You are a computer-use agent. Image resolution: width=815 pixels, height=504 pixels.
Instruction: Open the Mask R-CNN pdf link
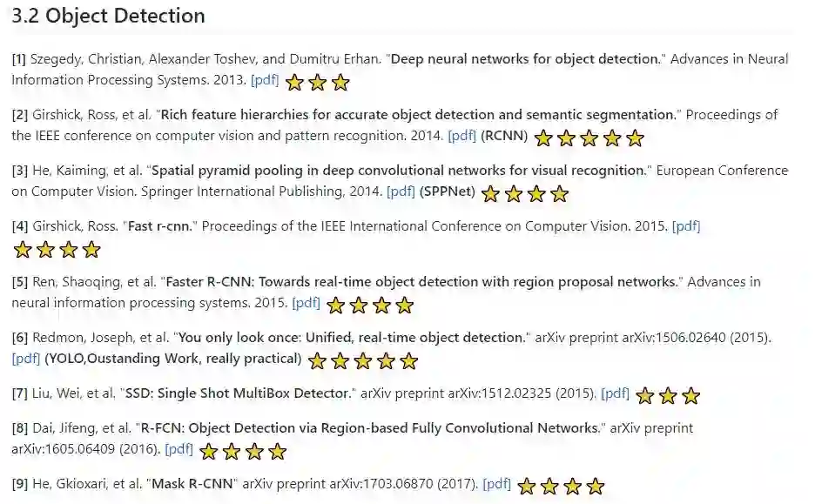pos(497,484)
